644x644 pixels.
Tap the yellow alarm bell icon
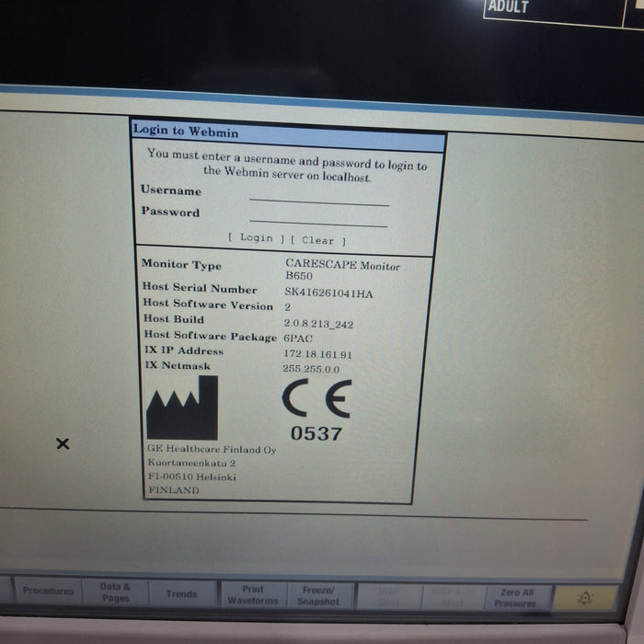[585, 598]
